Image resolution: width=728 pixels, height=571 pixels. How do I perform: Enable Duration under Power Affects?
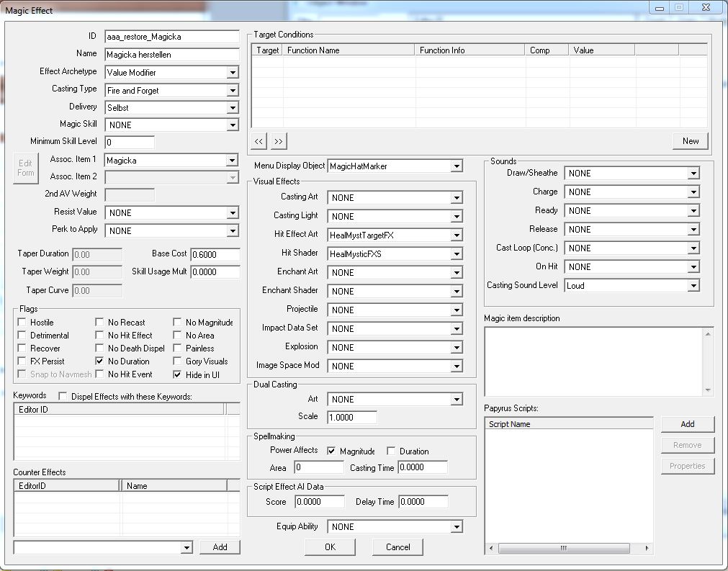[391, 451]
